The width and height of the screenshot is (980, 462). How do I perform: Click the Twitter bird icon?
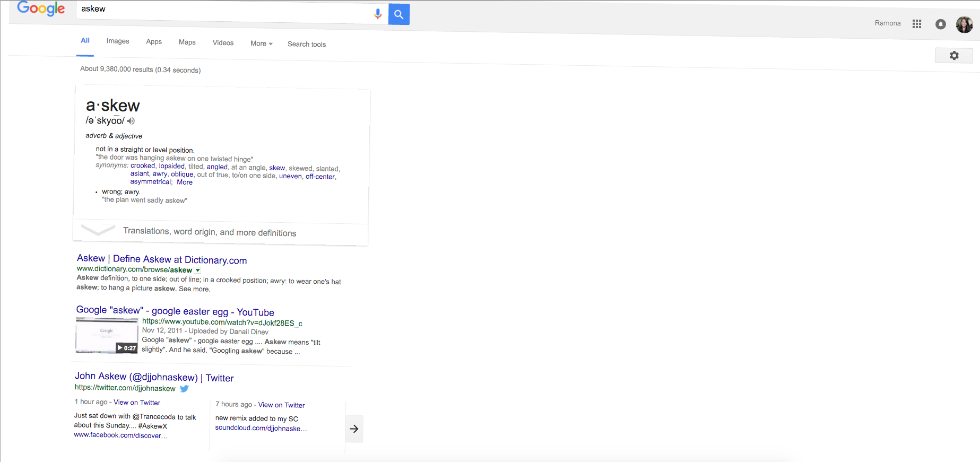[x=184, y=389]
